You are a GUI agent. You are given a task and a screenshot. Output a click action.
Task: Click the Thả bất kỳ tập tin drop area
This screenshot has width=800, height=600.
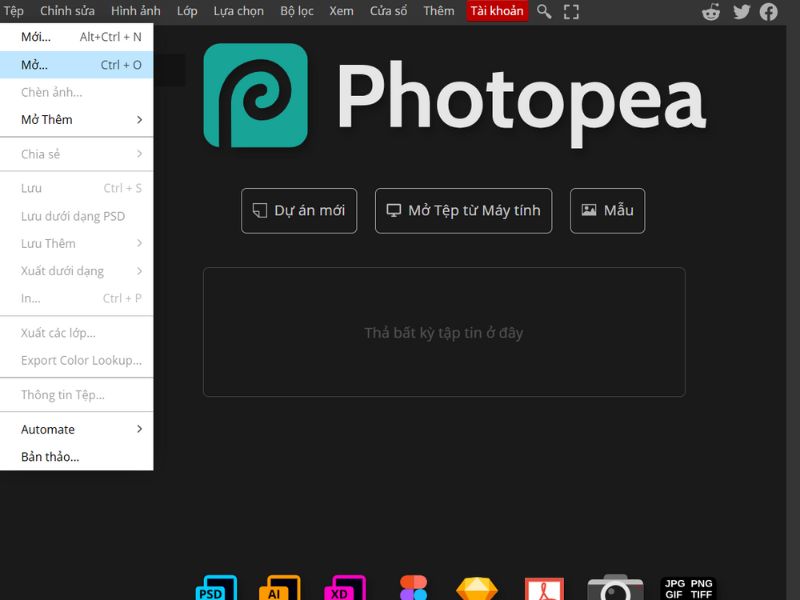pos(444,332)
